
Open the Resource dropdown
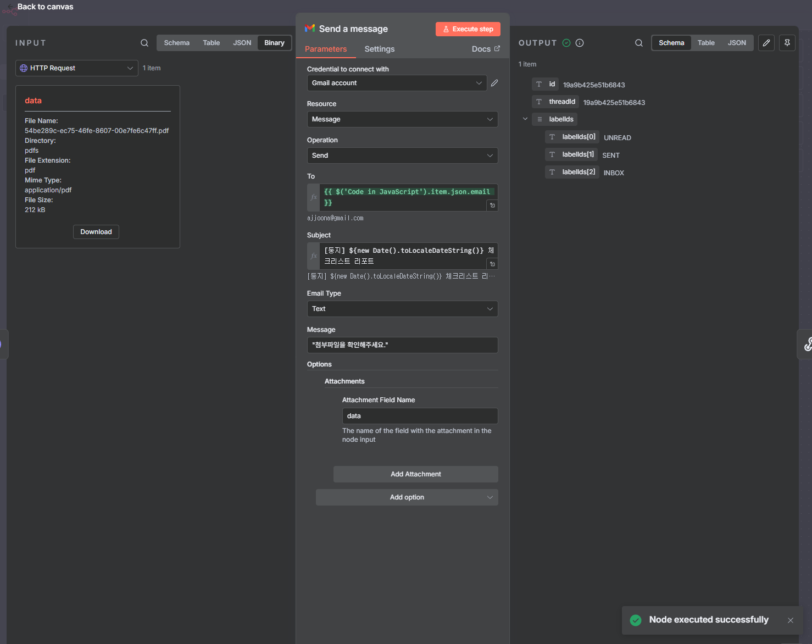point(402,119)
